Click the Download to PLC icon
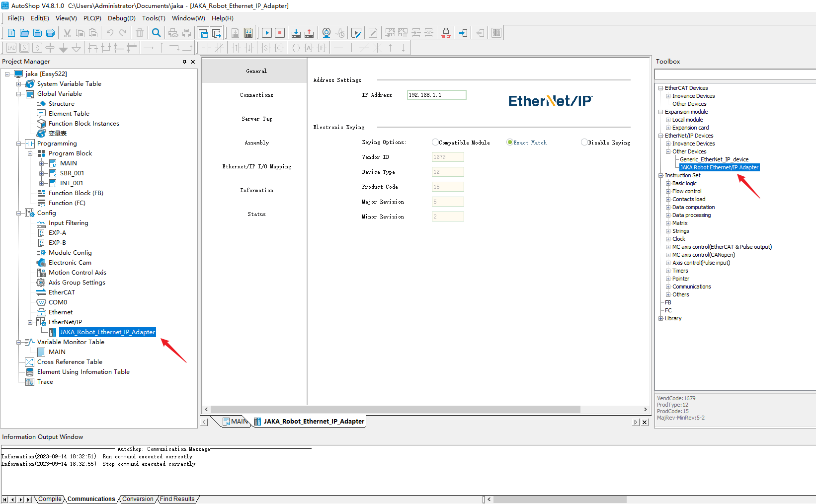This screenshot has width=816, height=504. (296, 33)
